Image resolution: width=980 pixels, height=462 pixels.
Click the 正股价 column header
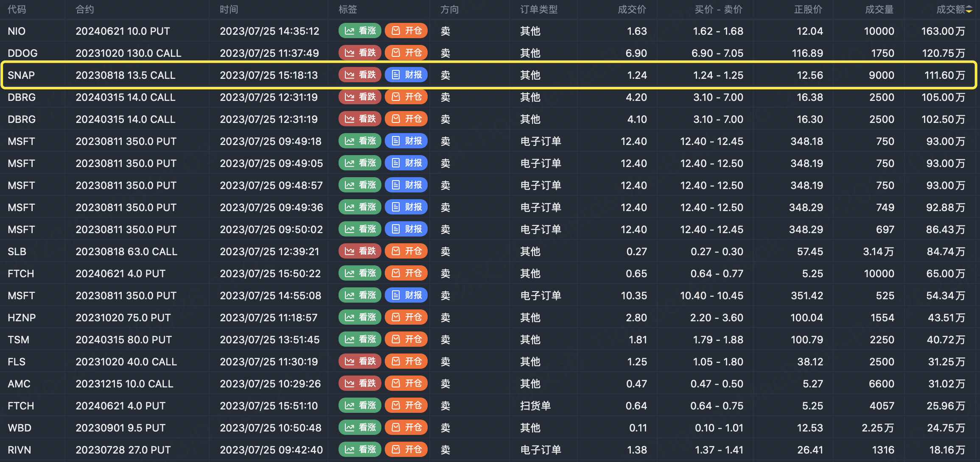point(808,9)
